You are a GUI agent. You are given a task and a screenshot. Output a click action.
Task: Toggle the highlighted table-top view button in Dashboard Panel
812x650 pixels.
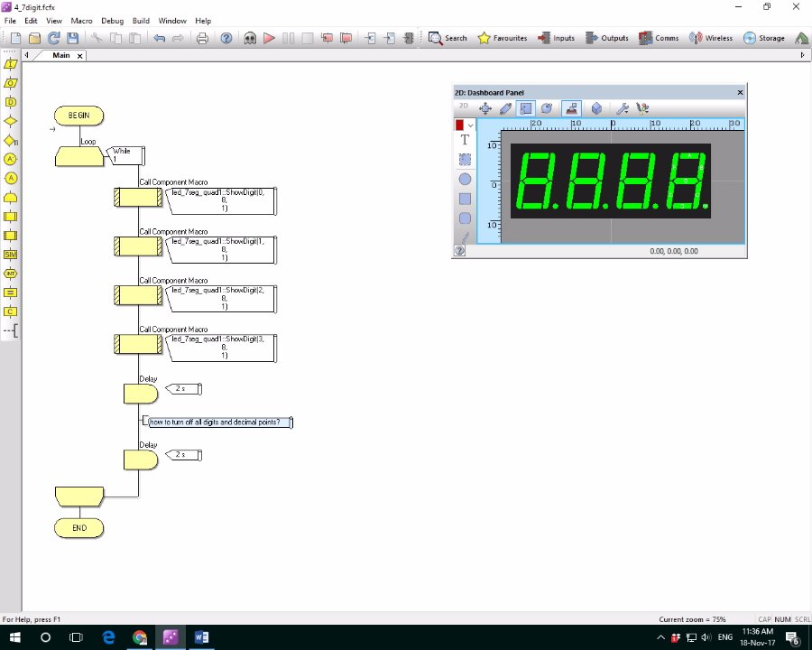point(571,108)
